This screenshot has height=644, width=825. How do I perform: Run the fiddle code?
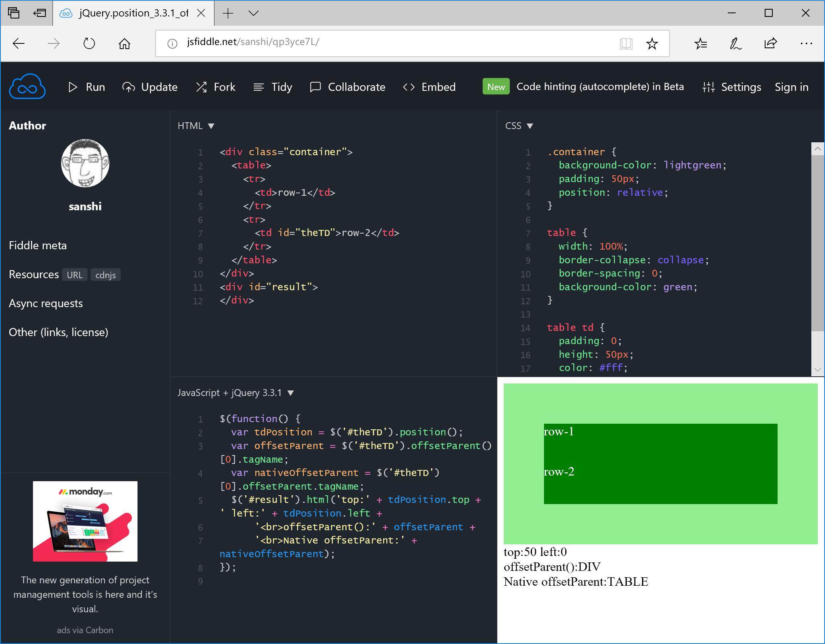[86, 87]
